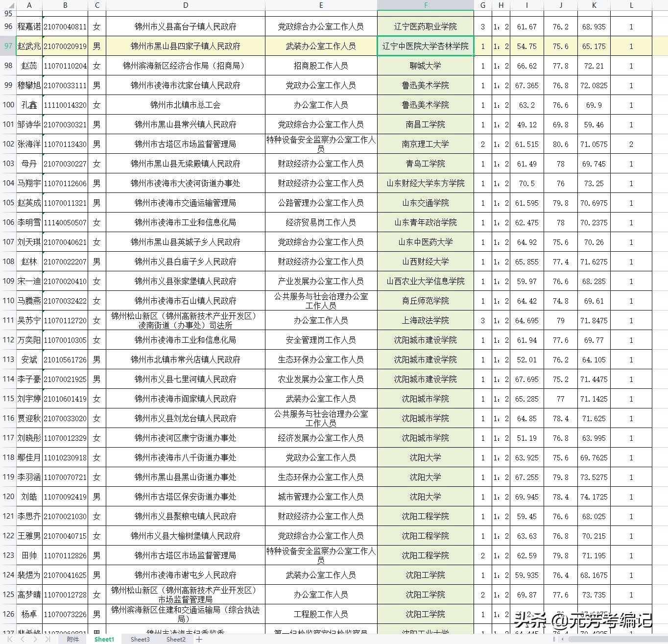Select column D header
This screenshot has height=644, width=668.
tap(186, 5)
